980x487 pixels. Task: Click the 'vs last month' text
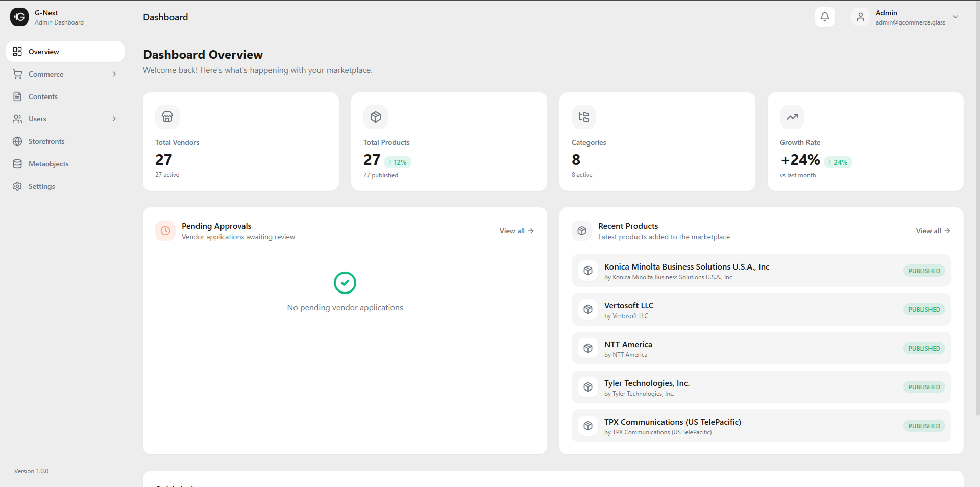tap(798, 175)
